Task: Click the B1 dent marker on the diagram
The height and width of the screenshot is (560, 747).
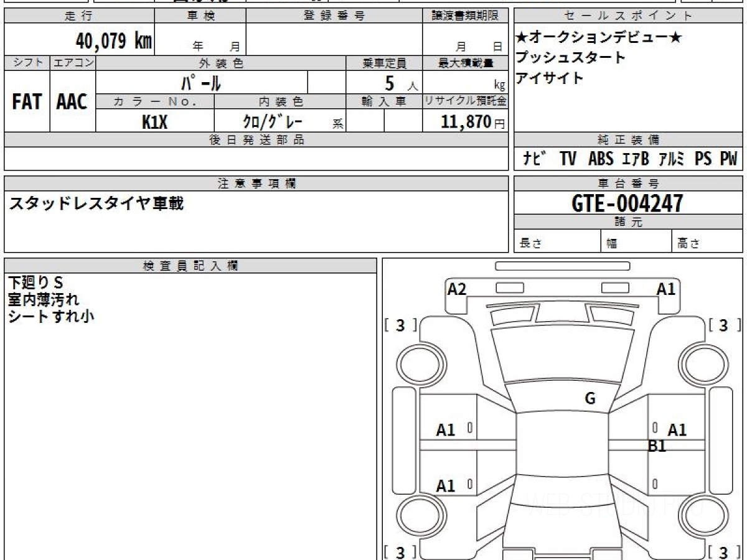Action: (657, 446)
